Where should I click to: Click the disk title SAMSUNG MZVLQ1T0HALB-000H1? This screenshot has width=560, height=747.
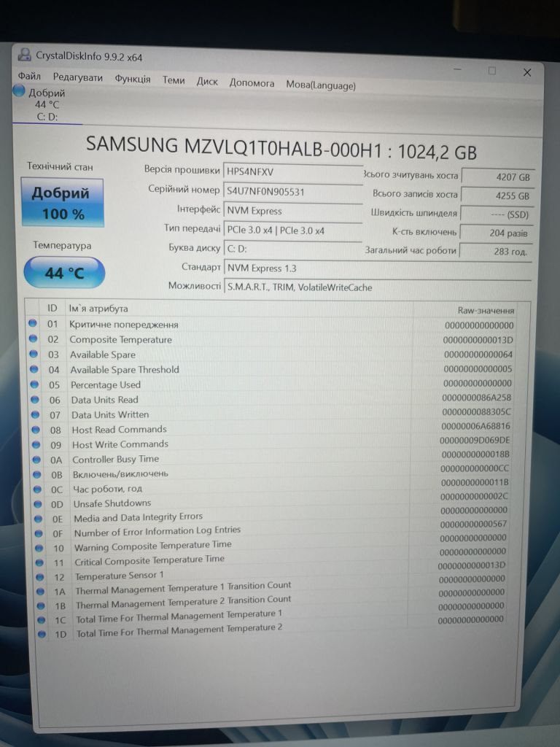tap(234, 146)
